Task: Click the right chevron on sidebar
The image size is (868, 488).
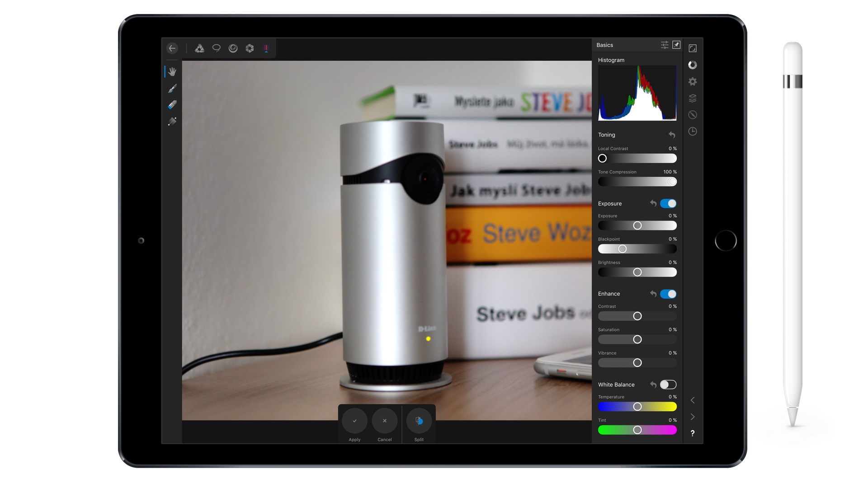Action: [x=693, y=417]
